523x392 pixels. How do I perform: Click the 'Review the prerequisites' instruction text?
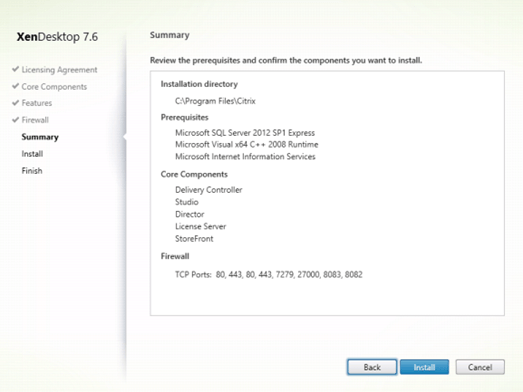coord(286,60)
